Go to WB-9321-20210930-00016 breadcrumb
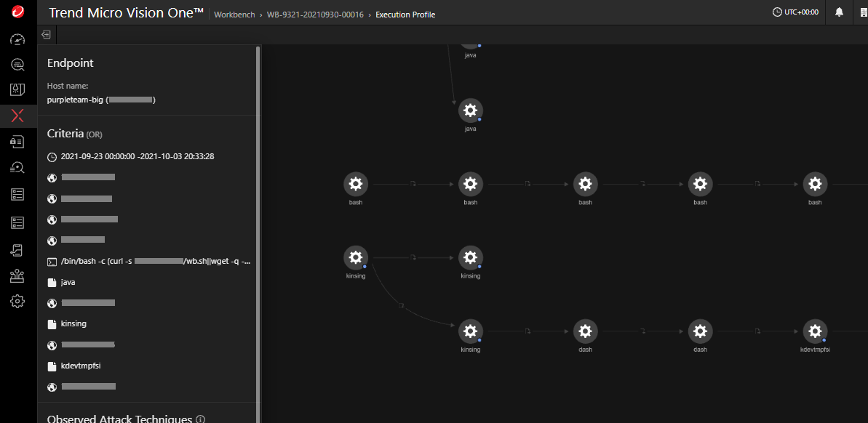The image size is (868, 423). (316, 15)
